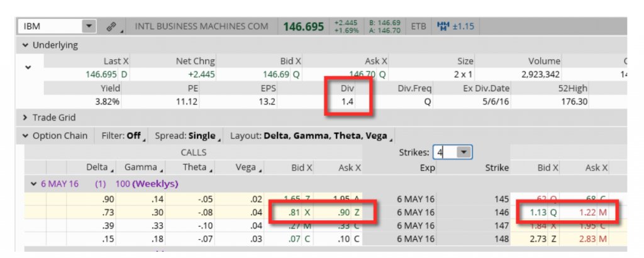Screen dimensions: 644x258
Task: Click the market maker move icon ±1.15
Action: coord(456,26)
